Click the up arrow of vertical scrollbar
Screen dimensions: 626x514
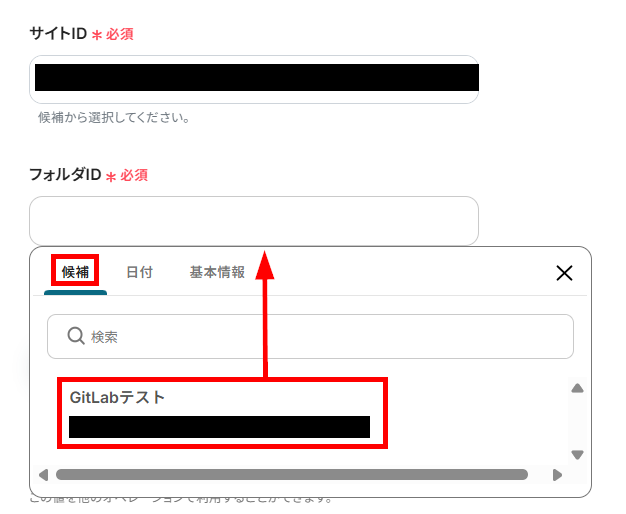tap(577, 388)
